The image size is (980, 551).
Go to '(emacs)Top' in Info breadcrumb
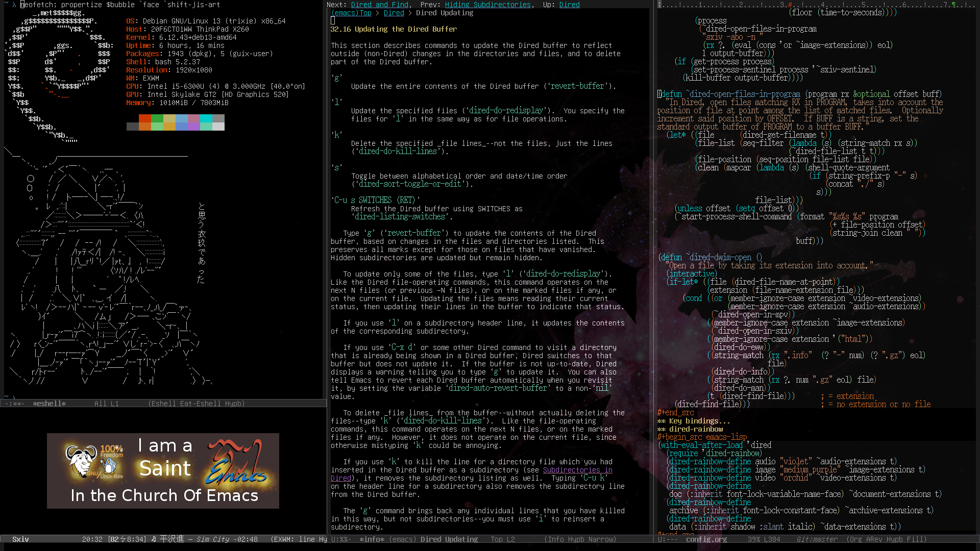click(351, 13)
